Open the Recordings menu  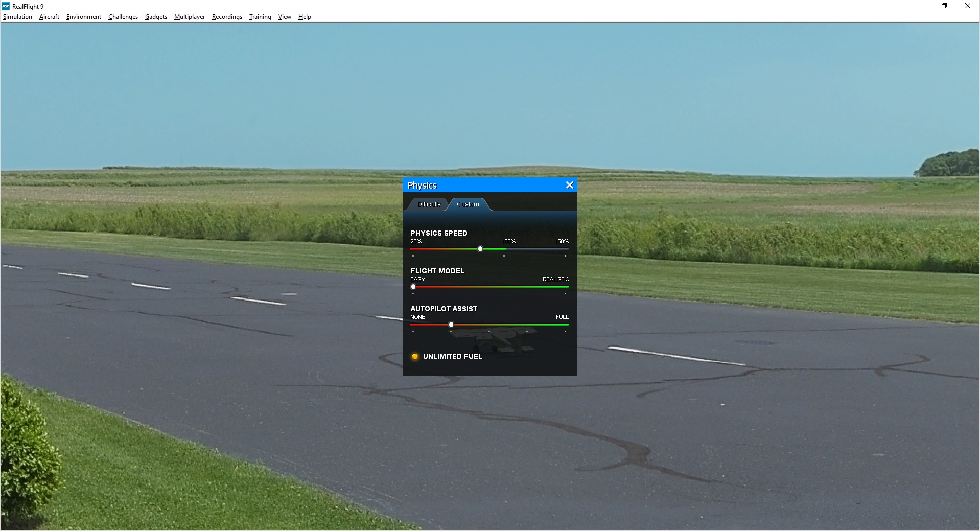click(x=226, y=17)
